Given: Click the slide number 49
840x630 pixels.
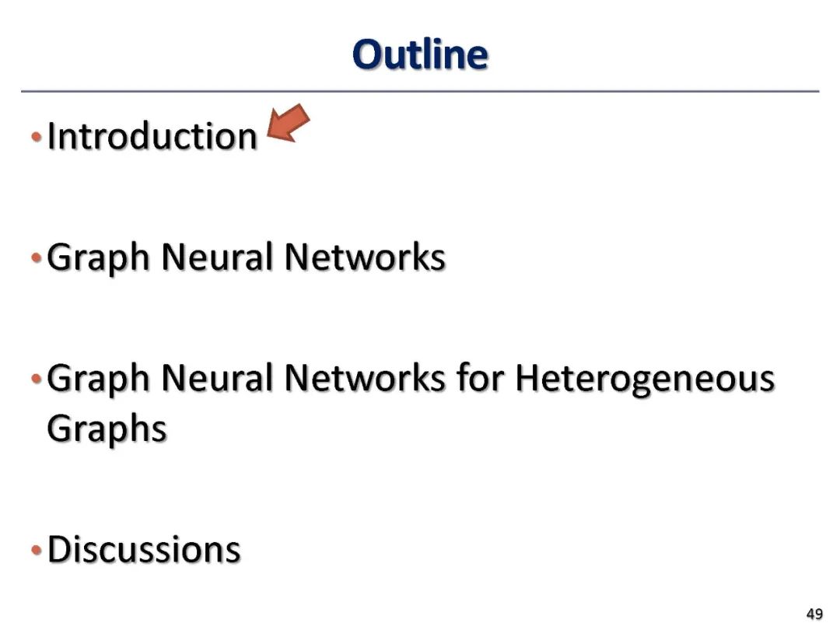Looking at the screenshot, I should click(814, 614).
